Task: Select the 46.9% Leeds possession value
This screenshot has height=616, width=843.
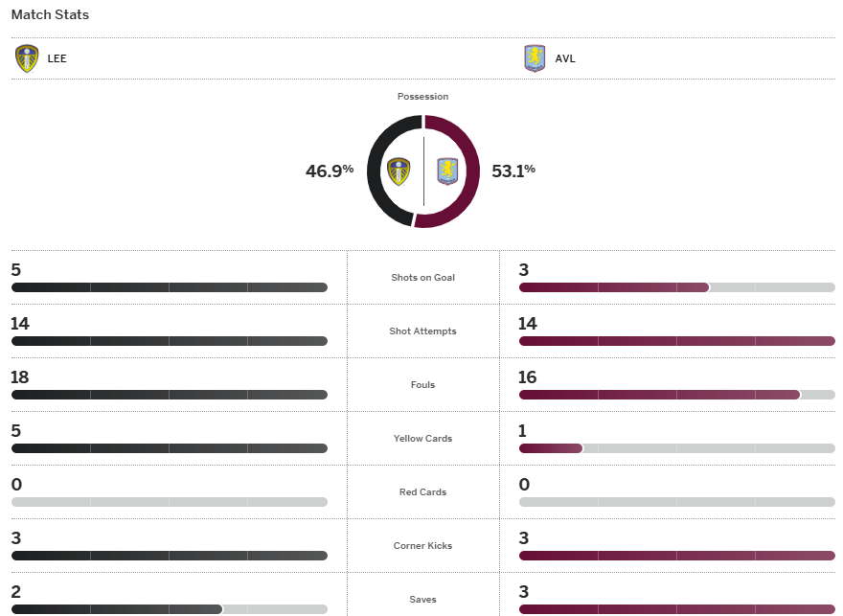Action: pyautogui.click(x=330, y=171)
